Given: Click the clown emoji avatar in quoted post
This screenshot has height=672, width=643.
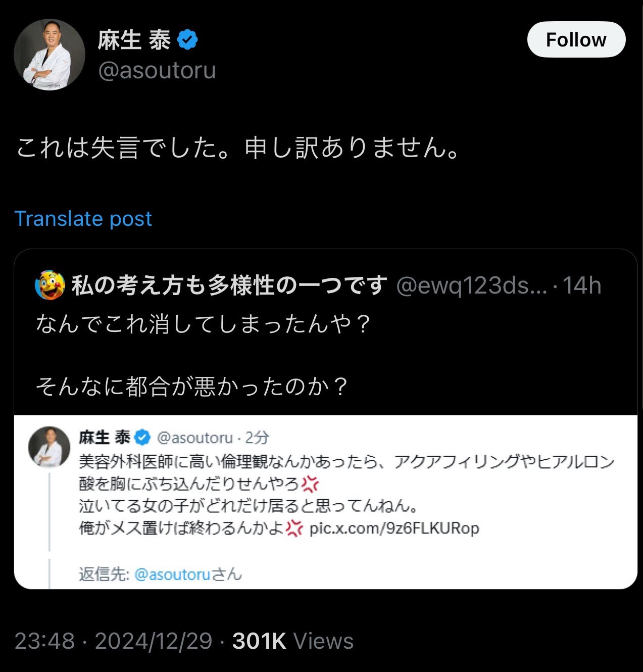Looking at the screenshot, I should [x=50, y=285].
